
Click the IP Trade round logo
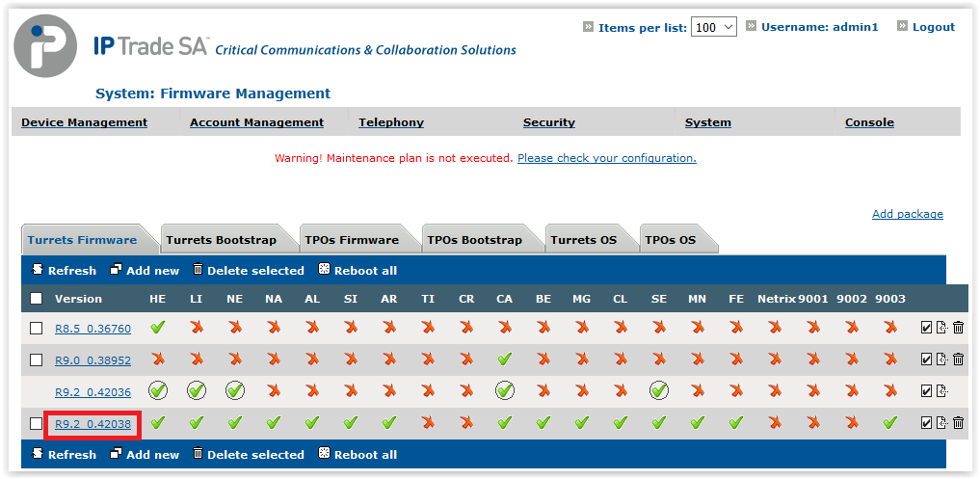click(45, 45)
